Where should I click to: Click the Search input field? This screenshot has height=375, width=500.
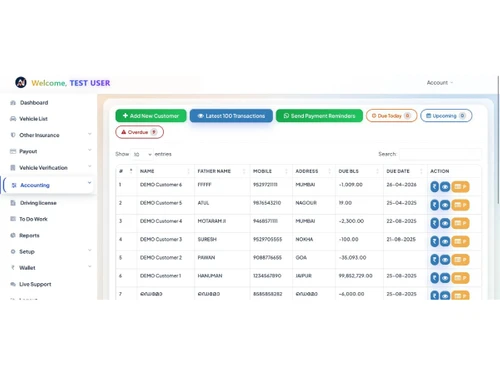click(x=440, y=154)
